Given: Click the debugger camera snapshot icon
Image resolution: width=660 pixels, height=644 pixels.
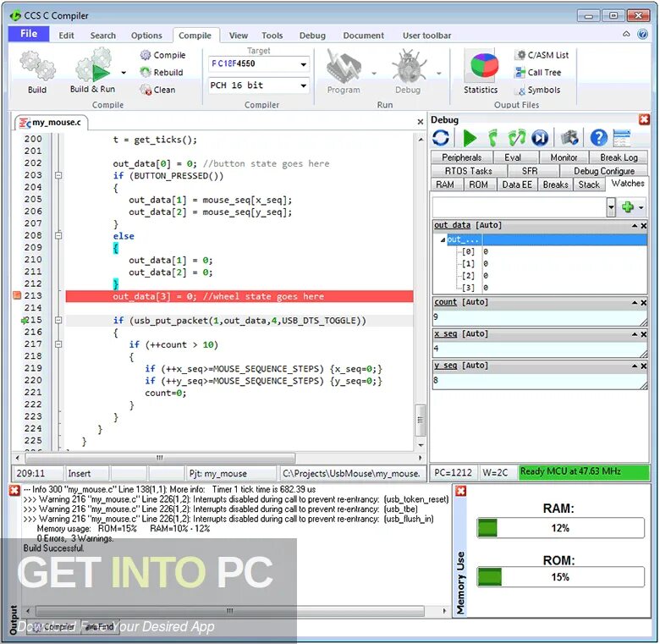Looking at the screenshot, I should pyautogui.click(x=570, y=138).
